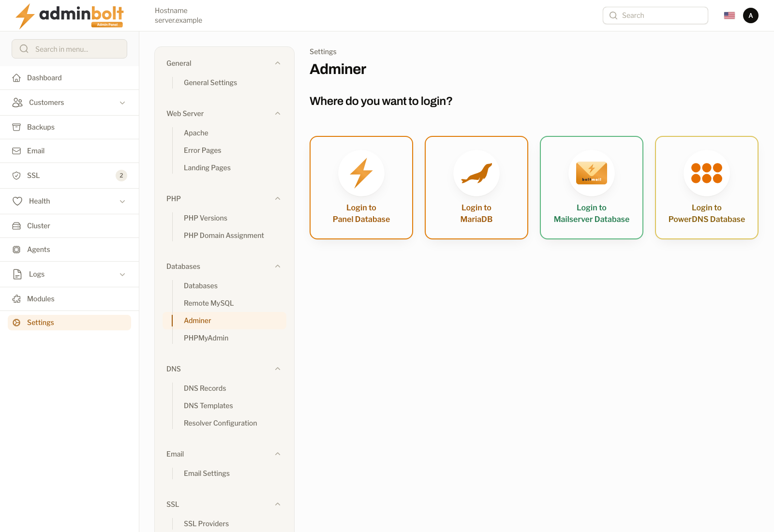Viewport: 774px width, 532px height.
Task: Click the Cluster server icon
Action: point(16,226)
